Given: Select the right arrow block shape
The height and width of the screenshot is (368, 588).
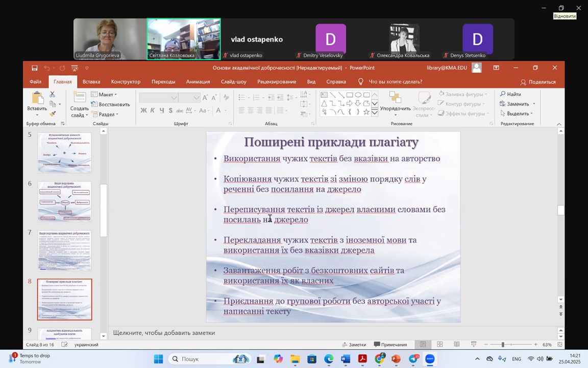Looking at the screenshot, I should [350, 103].
